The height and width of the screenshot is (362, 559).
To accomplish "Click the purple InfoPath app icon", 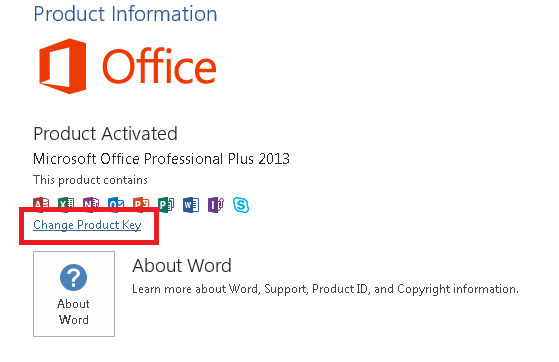I will pos(216,205).
